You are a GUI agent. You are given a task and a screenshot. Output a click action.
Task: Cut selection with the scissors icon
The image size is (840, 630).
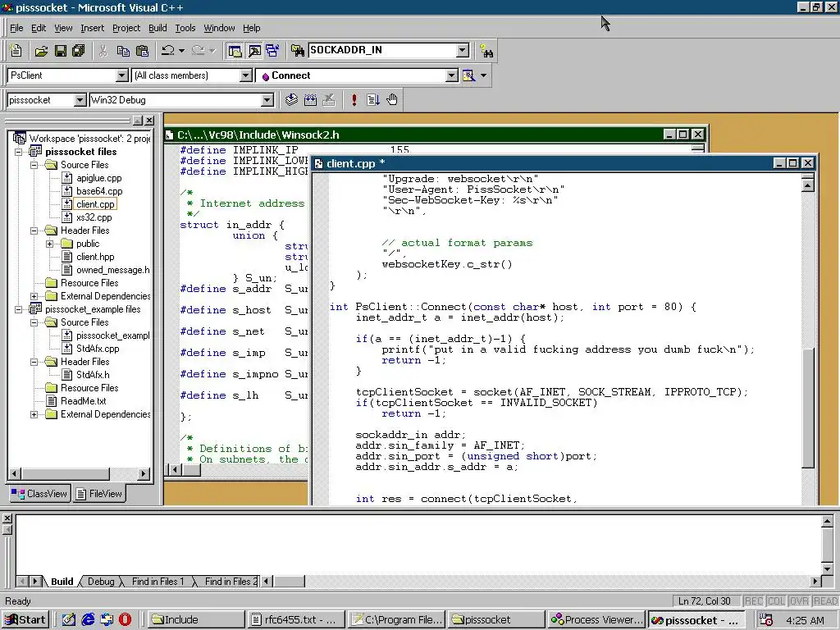(x=103, y=50)
